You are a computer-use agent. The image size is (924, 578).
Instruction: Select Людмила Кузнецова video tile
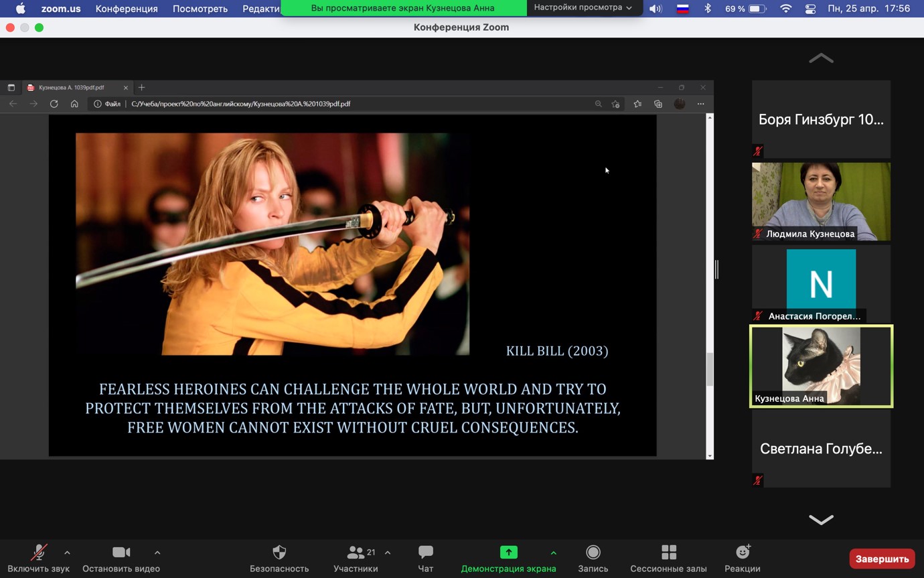821,201
